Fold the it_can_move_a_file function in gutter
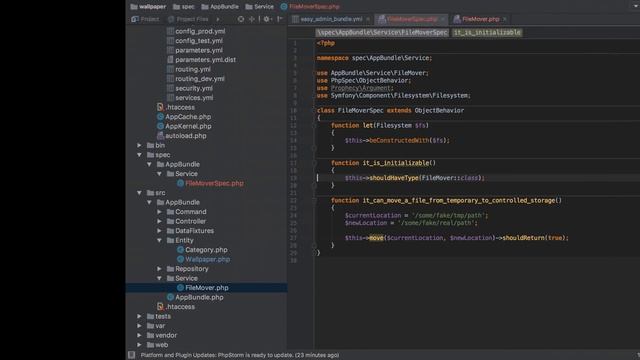The height and width of the screenshot is (360, 640). (314, 200)
